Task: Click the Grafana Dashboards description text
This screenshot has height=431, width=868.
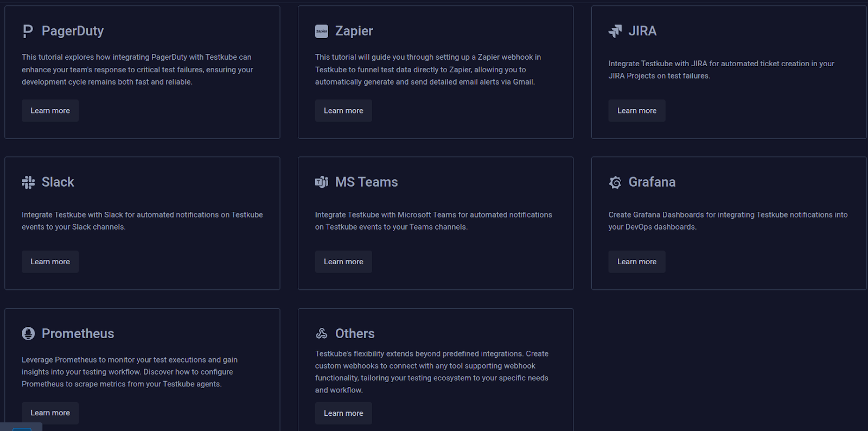Action: pos(728,221)
